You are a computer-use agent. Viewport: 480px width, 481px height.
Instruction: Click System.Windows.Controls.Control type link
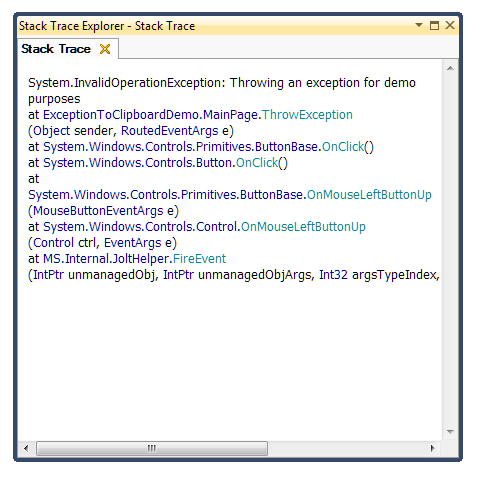coord(140,227)
